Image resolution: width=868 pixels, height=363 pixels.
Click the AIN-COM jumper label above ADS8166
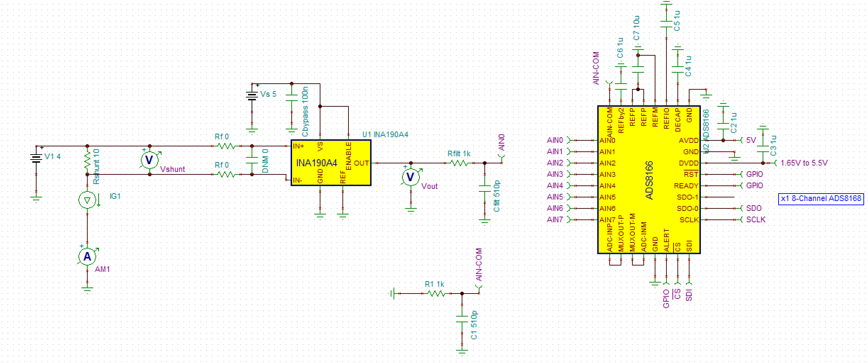(596, 68)
